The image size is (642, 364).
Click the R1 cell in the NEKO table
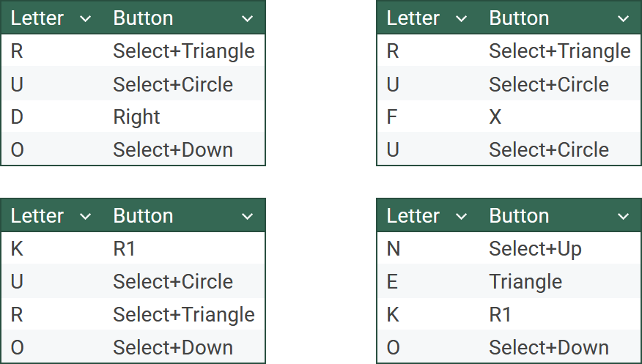pyautogui.click(x=560, y=314)
